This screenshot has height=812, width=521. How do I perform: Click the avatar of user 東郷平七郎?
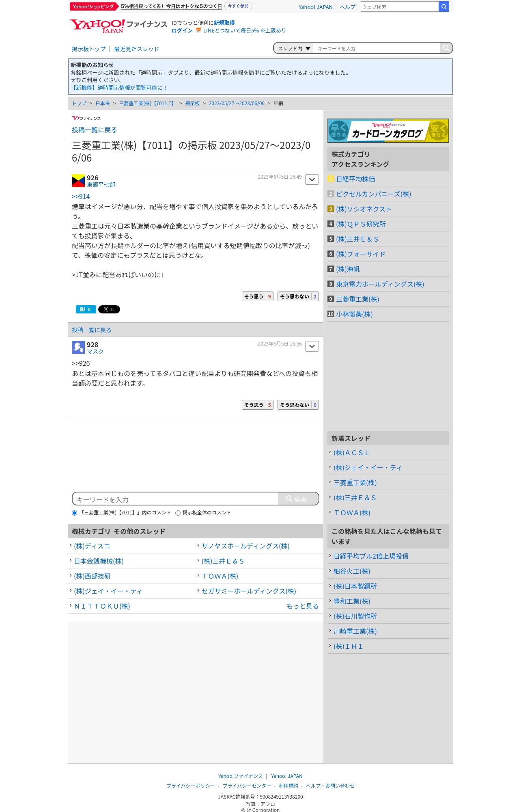78,181
